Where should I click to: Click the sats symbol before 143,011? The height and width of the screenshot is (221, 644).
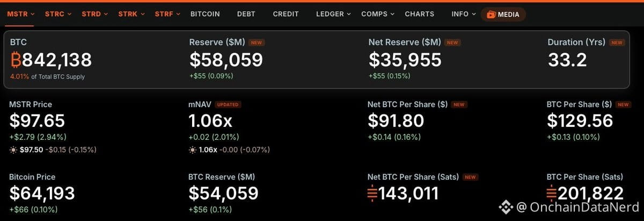[373, 193]
